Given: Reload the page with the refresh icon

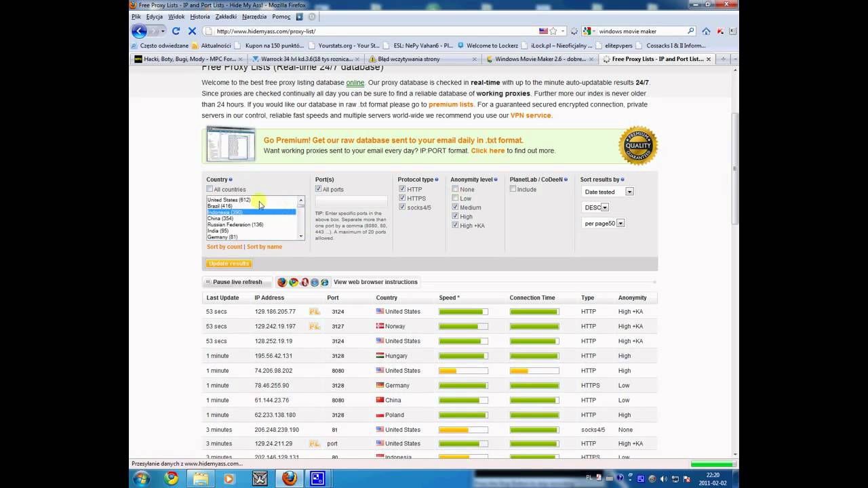Looking at the screenshot, I should [x=176, y=30].
